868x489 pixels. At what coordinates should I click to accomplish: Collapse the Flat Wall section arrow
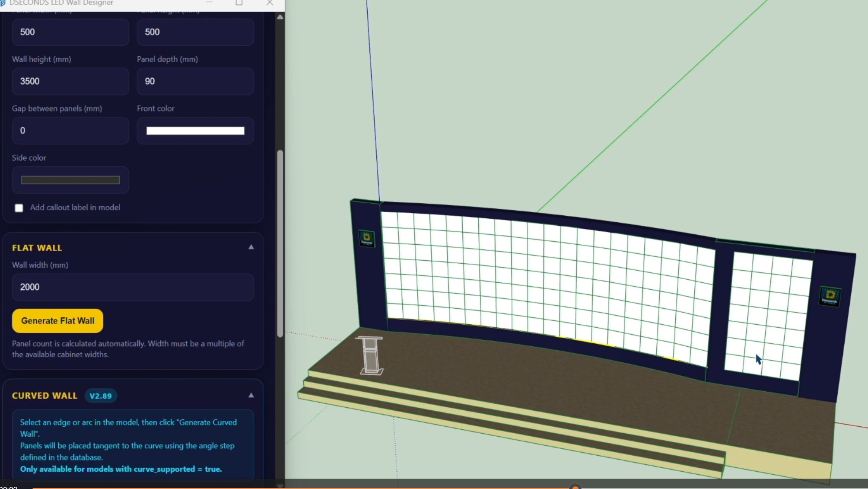click(251, 247)
